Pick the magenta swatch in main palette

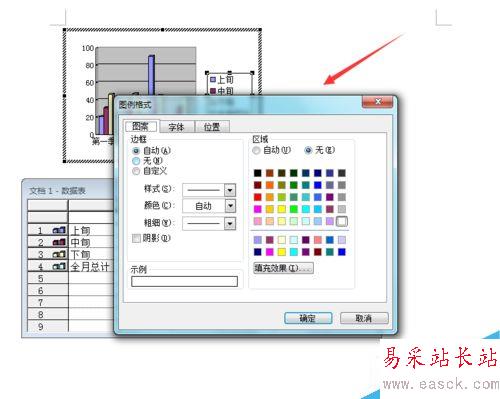258,209
